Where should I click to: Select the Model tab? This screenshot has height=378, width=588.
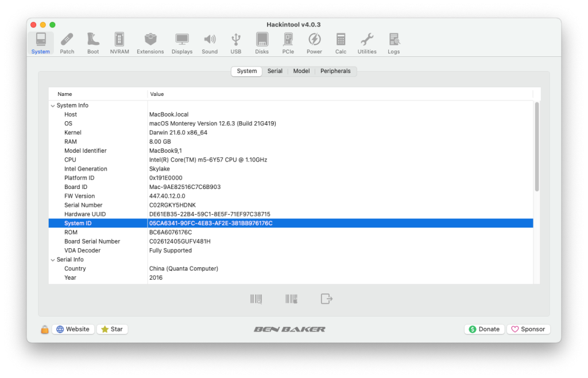point(301,71)
